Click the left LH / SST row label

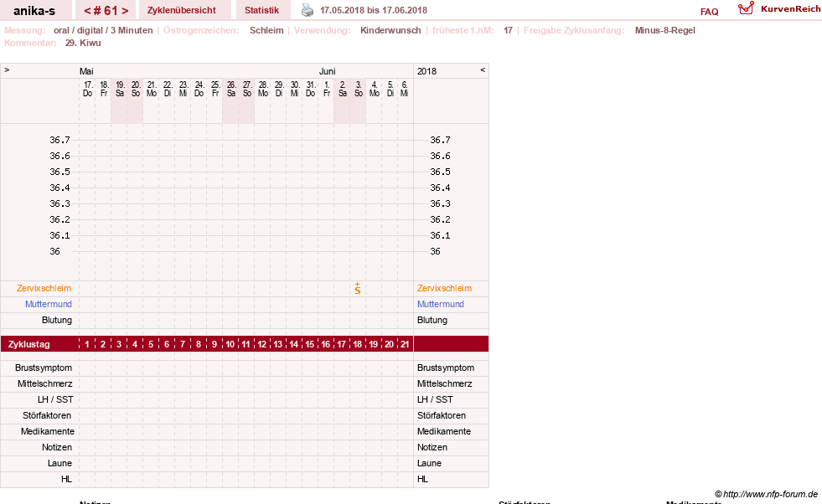pyautogui.click(x=55, y=399)
